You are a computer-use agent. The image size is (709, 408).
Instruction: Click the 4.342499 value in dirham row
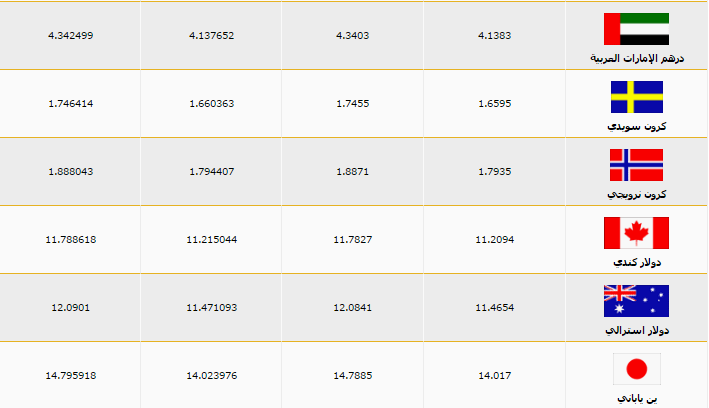coord(70,35)
